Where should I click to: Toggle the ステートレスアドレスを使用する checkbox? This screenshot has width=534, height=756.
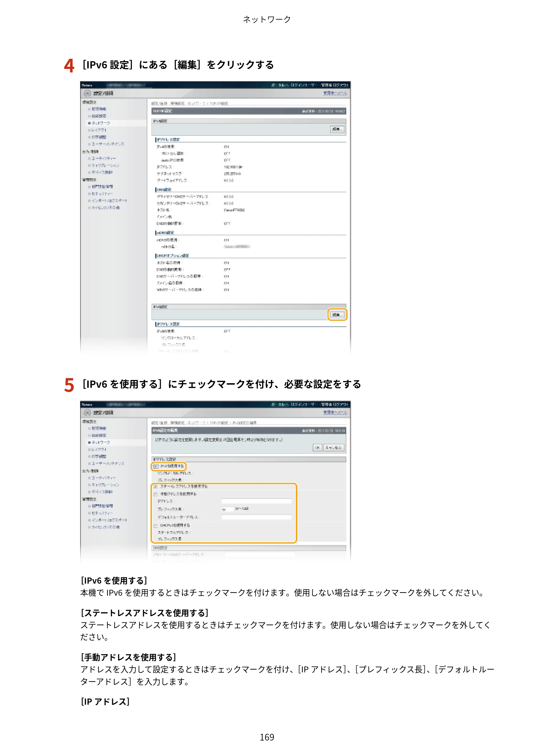click(x=156, y=487)
